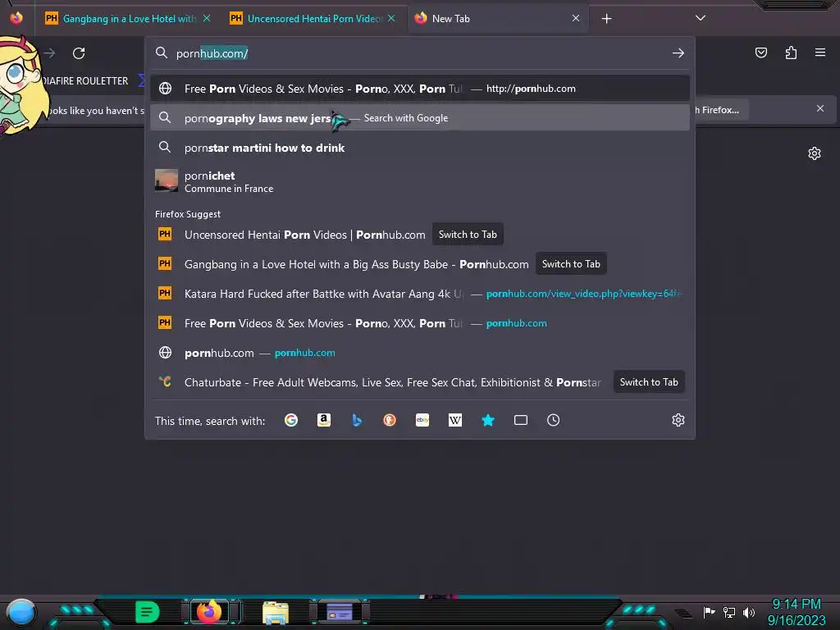This screenshot has height=630, width=840.
Task: Search with Google engine icon
Action: point(291,420)
